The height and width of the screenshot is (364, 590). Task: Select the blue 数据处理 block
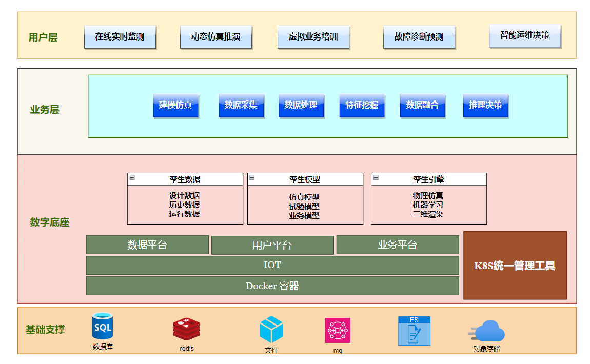point(301,106)
